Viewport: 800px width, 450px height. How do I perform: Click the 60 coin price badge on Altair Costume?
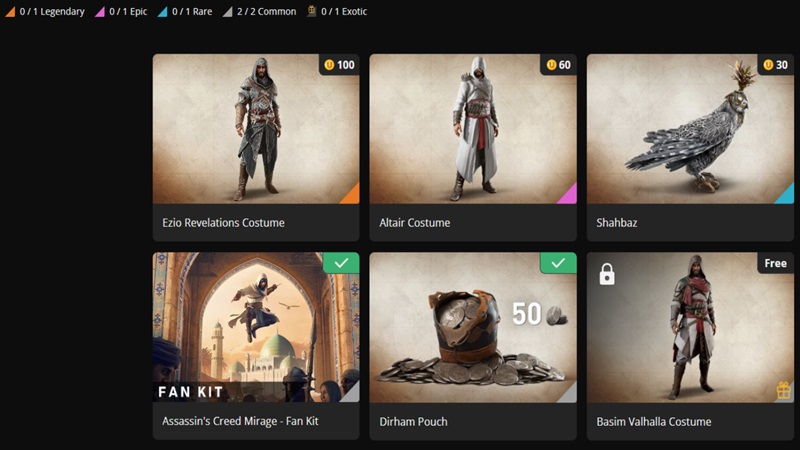(x=558, y=65)
